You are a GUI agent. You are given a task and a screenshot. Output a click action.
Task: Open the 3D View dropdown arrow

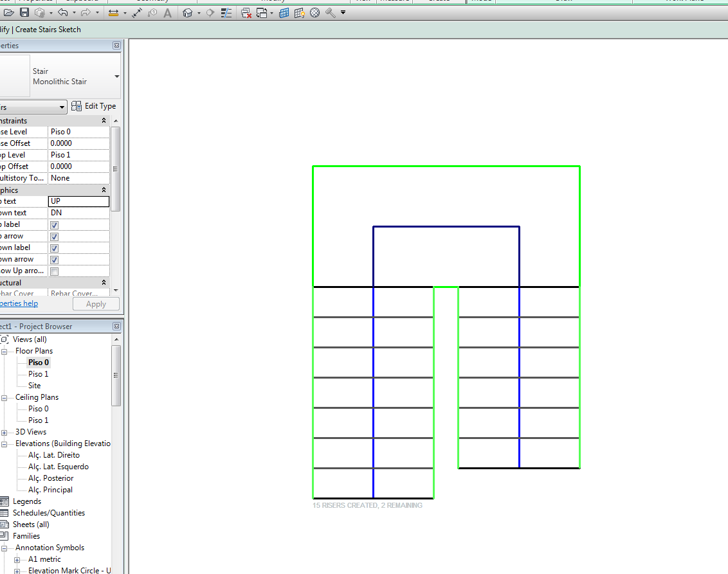tap(199, 13)
